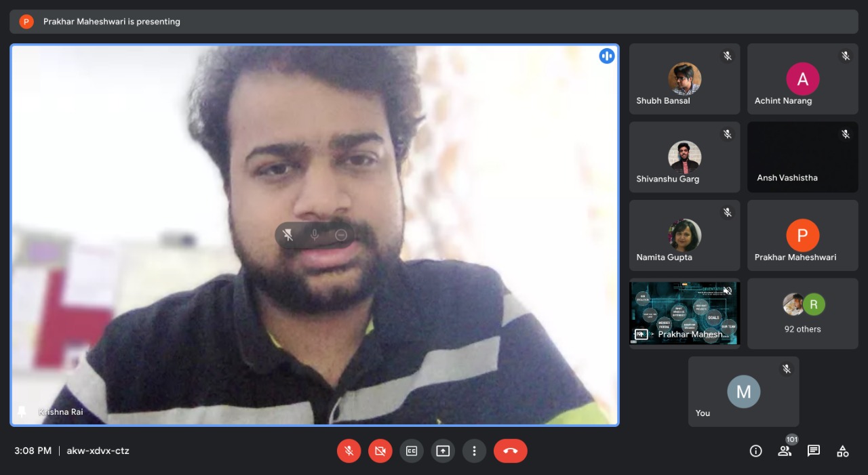Click the meeting code akw-xdvx-ctz
Viewport: 868px width, 475px height.
coord(98,451)
